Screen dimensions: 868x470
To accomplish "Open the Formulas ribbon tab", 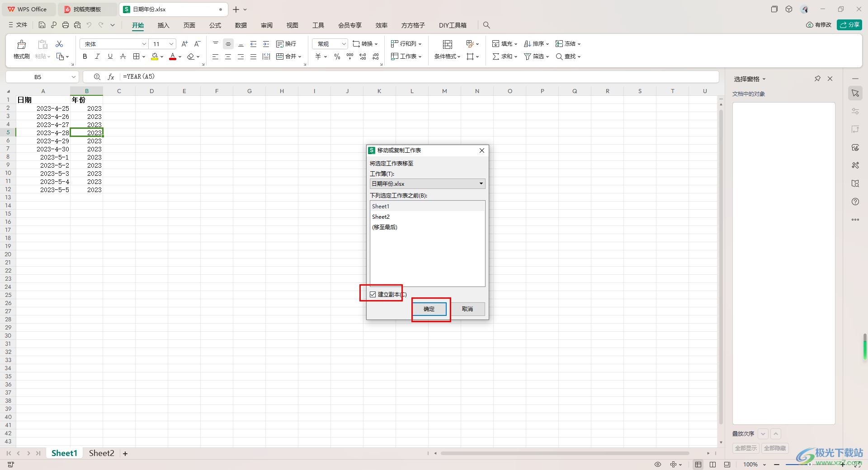I will (215, 25).
